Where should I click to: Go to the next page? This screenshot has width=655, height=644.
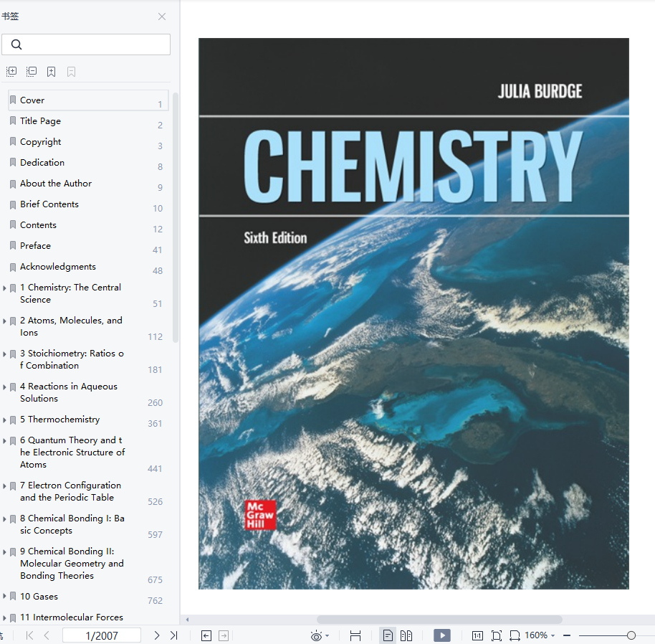tap(157, 635)
